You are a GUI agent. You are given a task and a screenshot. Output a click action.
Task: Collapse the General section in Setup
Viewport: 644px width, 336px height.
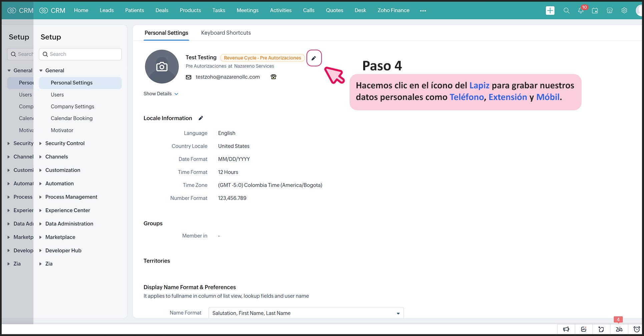(41, 71)
